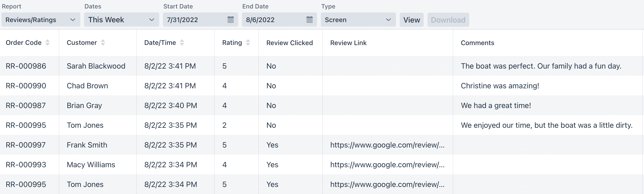This screenshot has width=644, height=194.
Task: Click customer name Frank Smith
Action: point(87,145)
